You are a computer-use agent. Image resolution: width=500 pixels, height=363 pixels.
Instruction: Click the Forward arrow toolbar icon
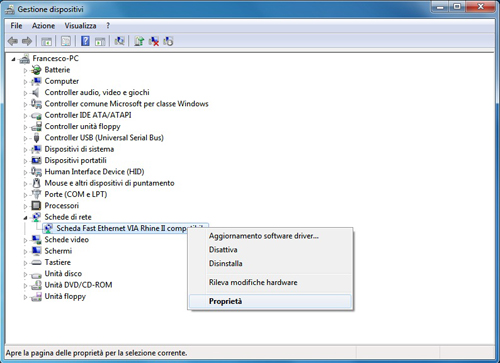point(27,41)
